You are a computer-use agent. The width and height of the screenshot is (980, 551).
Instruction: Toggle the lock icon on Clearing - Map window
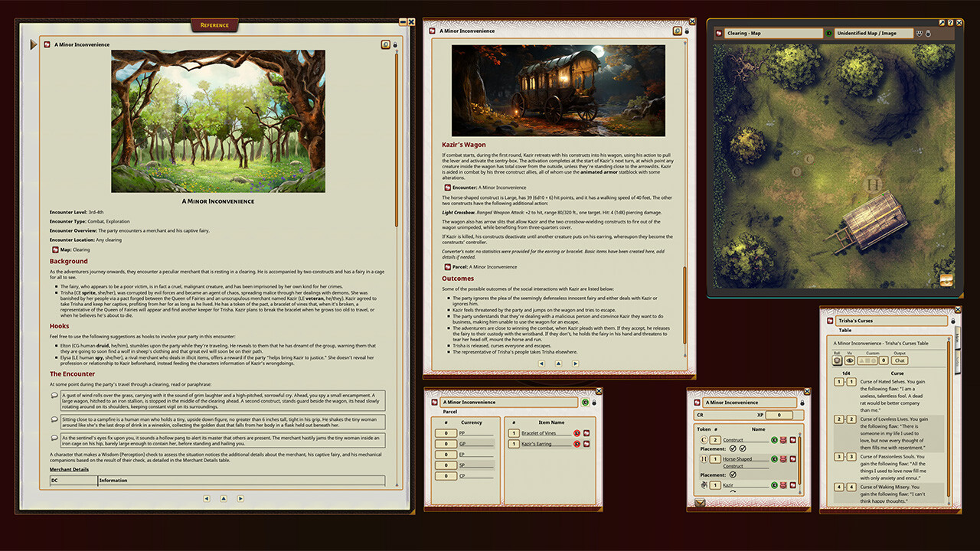(x=927, y=34)
